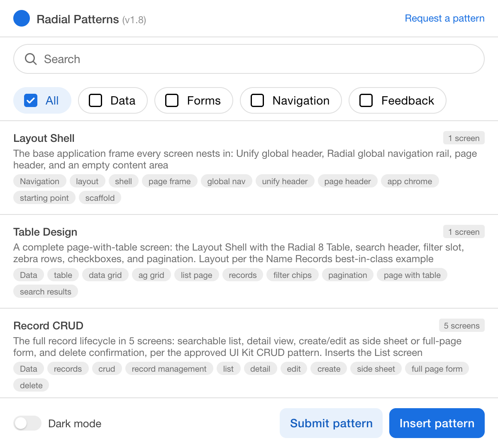This screenshot has height=448, width=498.
Task: Click the full page form tag chip
Action: pyautogui.click(x=437, y=369)
